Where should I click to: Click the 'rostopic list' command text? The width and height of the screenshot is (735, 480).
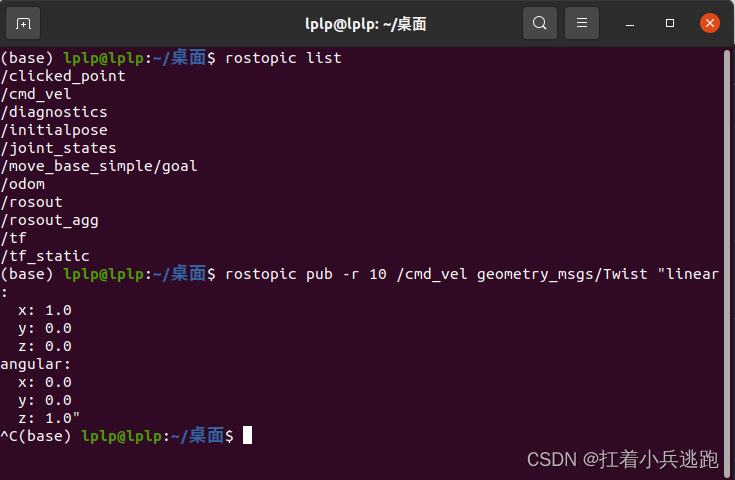(x=284, y=58)
